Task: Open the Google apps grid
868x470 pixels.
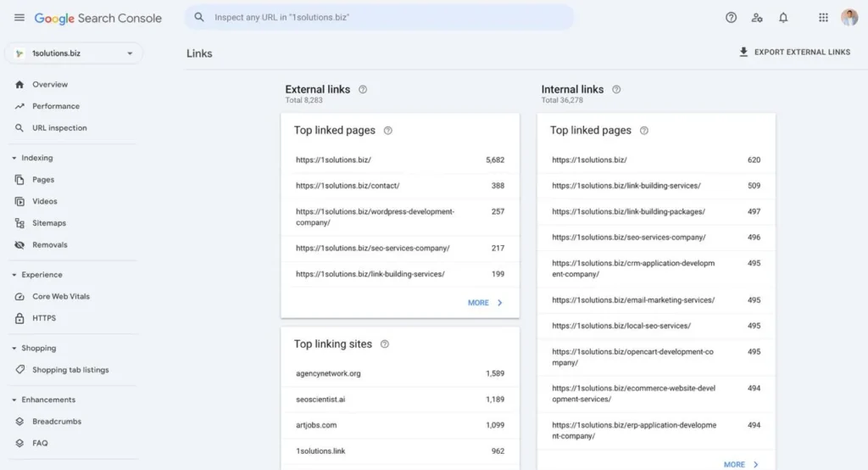Action: pos(823,18)
